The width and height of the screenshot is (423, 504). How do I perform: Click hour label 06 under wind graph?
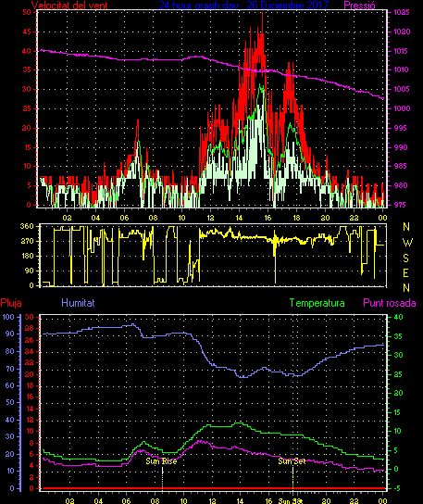click(124, 218)
